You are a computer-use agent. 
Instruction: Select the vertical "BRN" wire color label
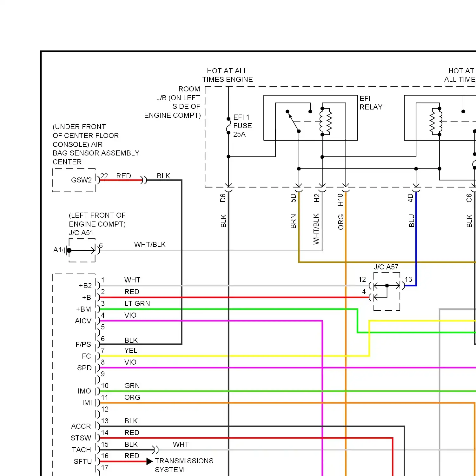point(293,221)
